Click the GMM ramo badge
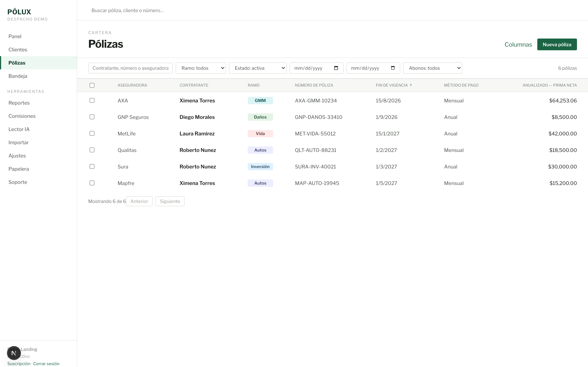This screenshot has height=367, width=588. click(260, 101)
